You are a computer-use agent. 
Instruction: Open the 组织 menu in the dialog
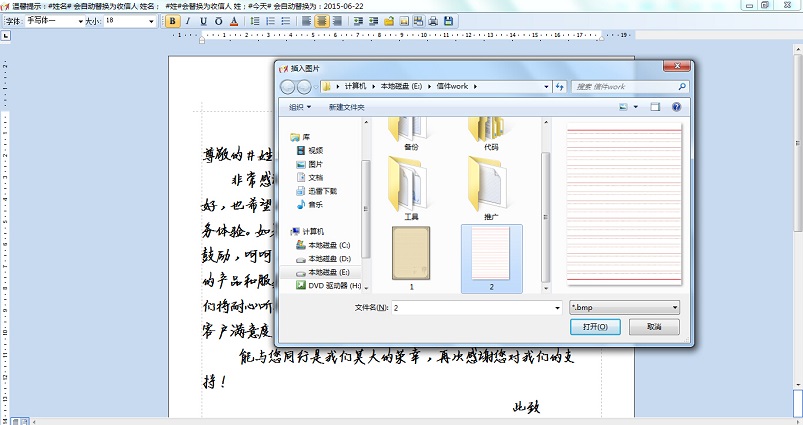(x=300, y=107)
